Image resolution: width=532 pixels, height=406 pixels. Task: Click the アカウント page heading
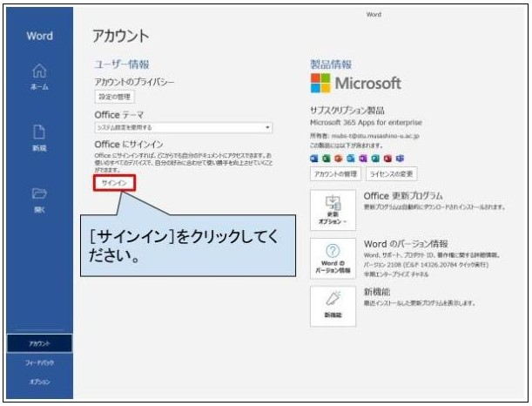(121, 36)
